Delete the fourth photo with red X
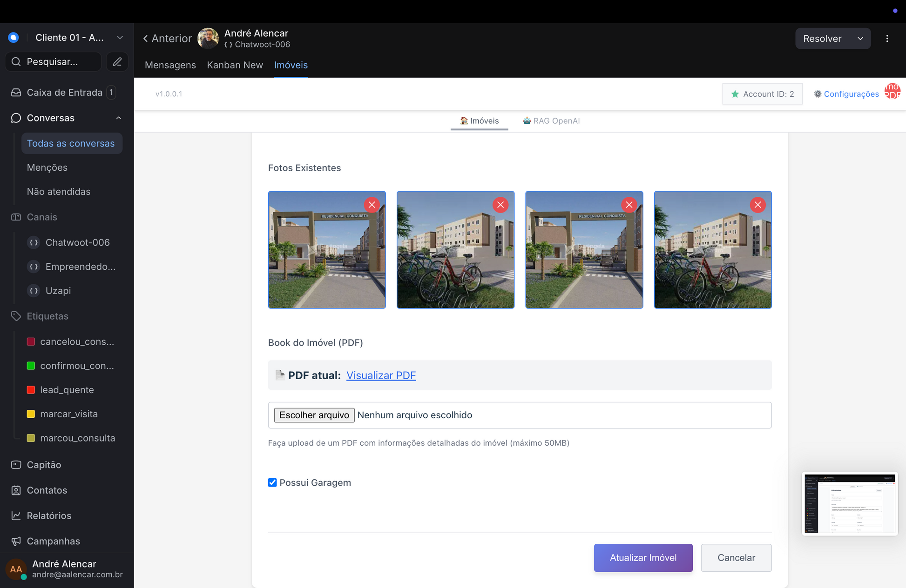This screenshot has height=588, width=906. [757, 205]
